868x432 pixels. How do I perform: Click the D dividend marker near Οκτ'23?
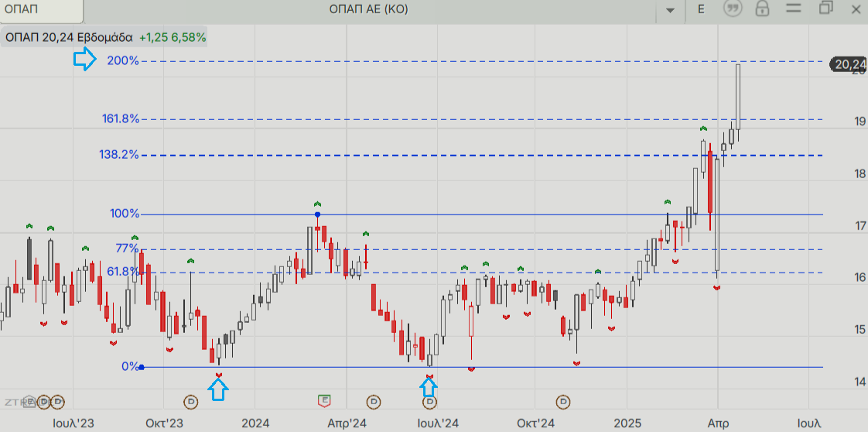pyautogui.click(x=192, y=400)
